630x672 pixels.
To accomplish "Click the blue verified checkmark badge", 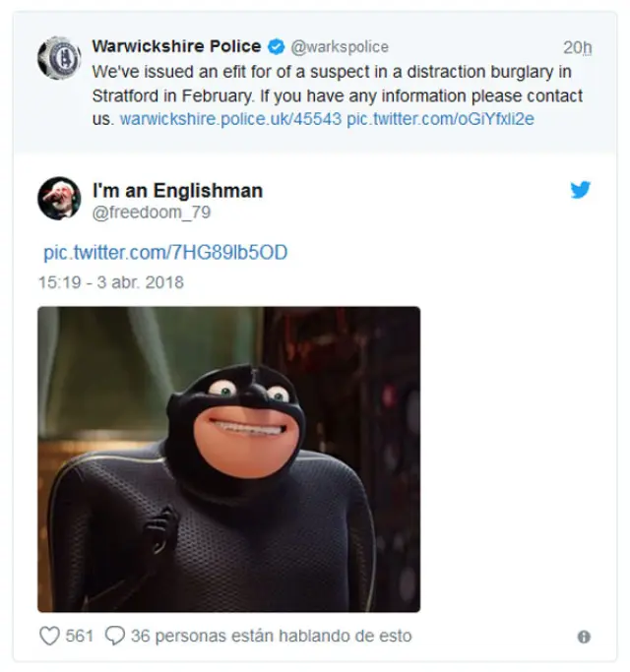I will [277, 46].
